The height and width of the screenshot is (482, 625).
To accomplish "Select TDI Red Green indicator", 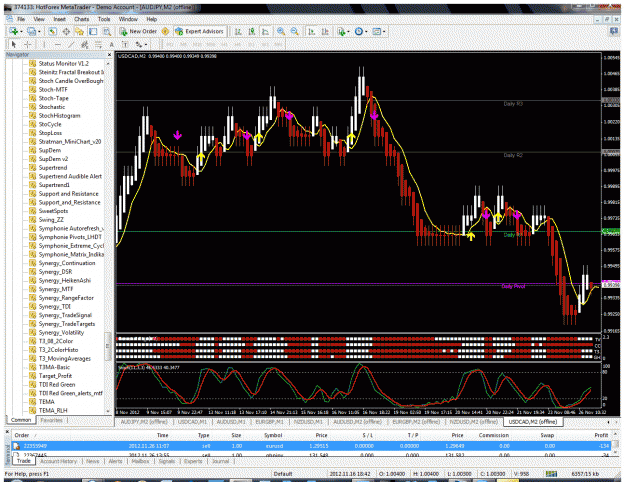I will click(57, 384).
